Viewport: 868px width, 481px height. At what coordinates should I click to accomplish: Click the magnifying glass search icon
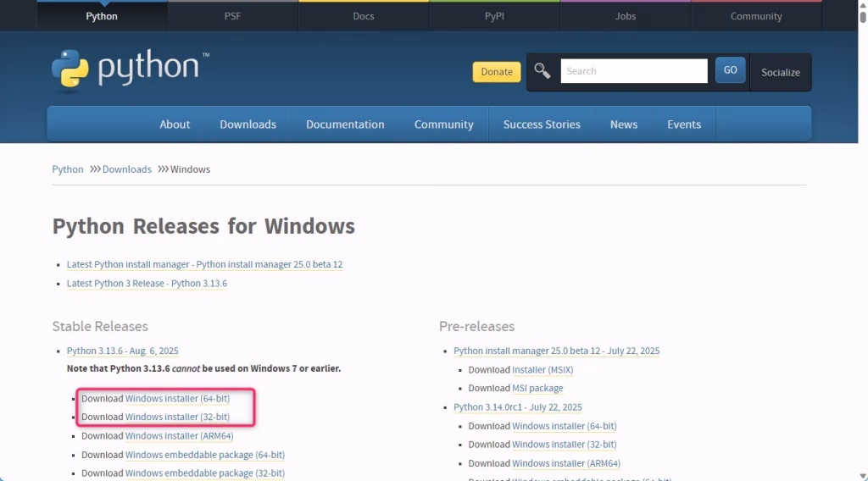click(x=542, y=71)
